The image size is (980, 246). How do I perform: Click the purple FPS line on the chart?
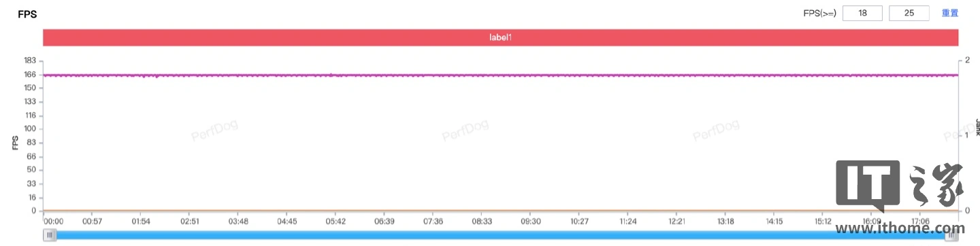click(500, 75)
